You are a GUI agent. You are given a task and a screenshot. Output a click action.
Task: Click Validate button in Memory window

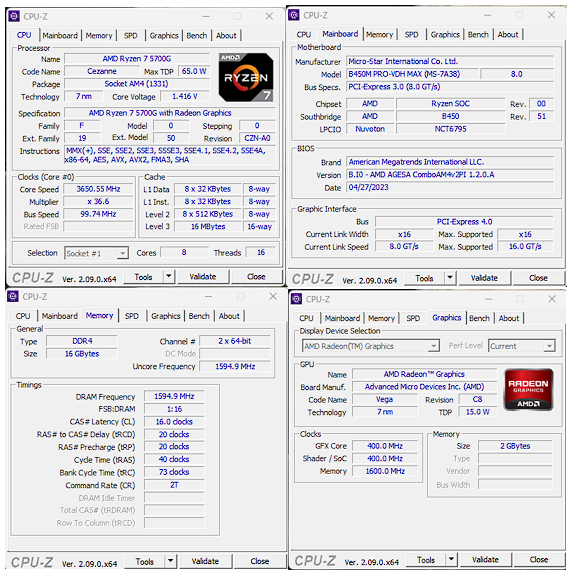pos(205,561)
